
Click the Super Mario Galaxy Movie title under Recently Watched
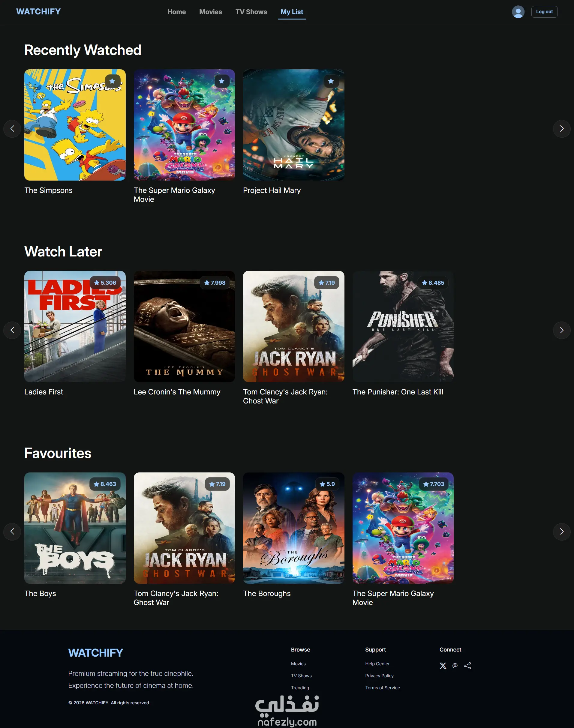[x=174, y=195]
